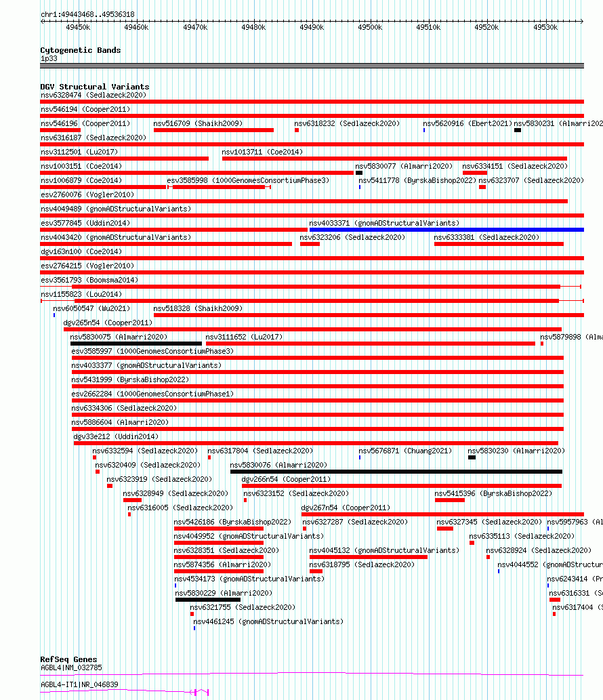This screenshot has width=603, height=700.
Task: Click esv2764215 (Vogler2010) label
Action: pyautogui.click(x=87, y=266)
